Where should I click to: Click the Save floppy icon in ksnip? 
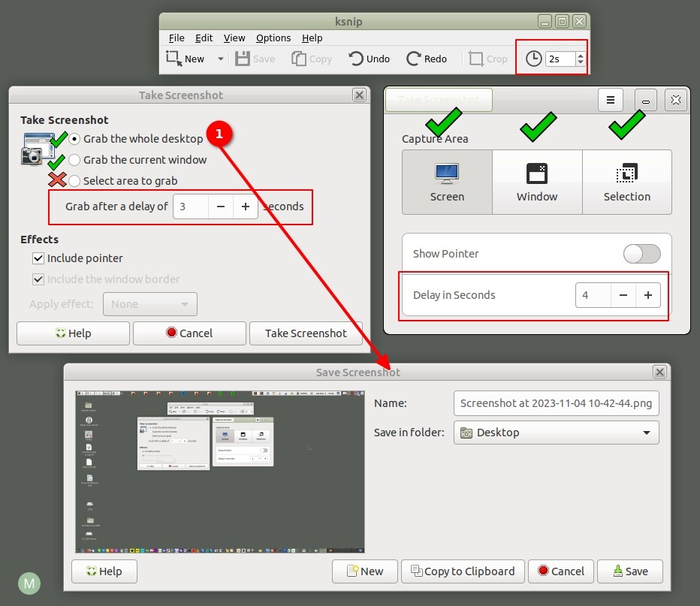243,59
